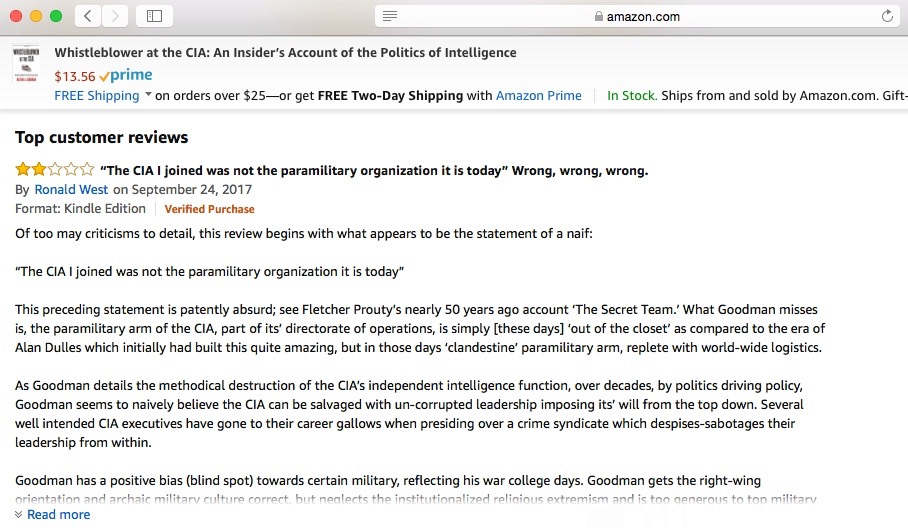Click the Amazon Prime link
Viewport: 908px width, 528px height.
[x=538, y=96]
